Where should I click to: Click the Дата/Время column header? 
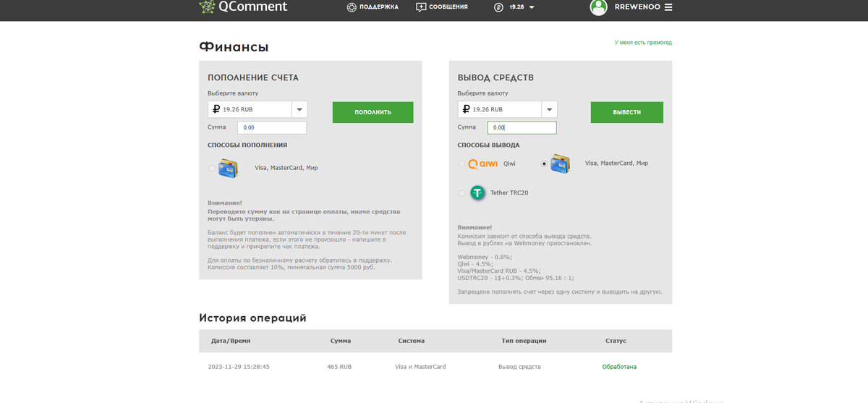pyautogui.click(x=231, y=341)
